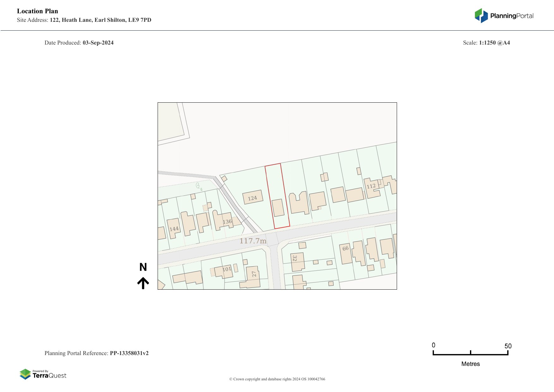Screen dimensions: 554x392
Task: Click the Location Plan title
Action: pos(38,11)
